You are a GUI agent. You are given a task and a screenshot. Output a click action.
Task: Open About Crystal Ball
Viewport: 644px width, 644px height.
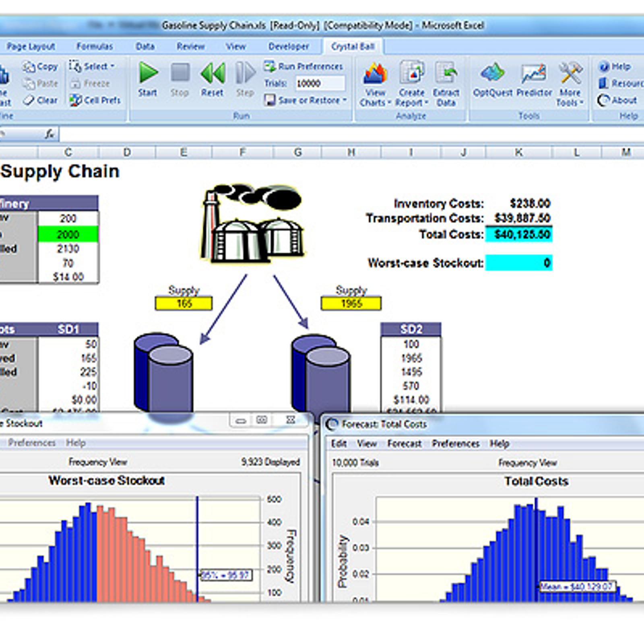tap(617, 100)
